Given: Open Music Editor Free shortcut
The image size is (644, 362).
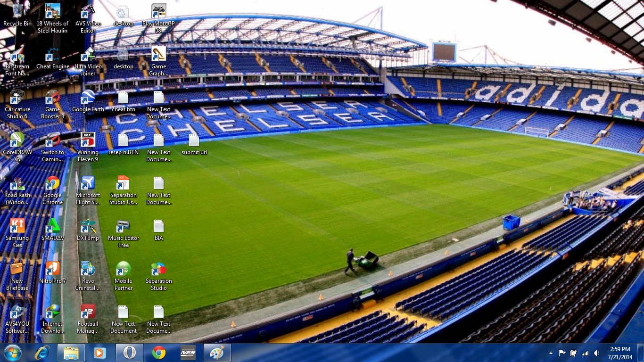Looking at the screenshot, I should [124, 233].
